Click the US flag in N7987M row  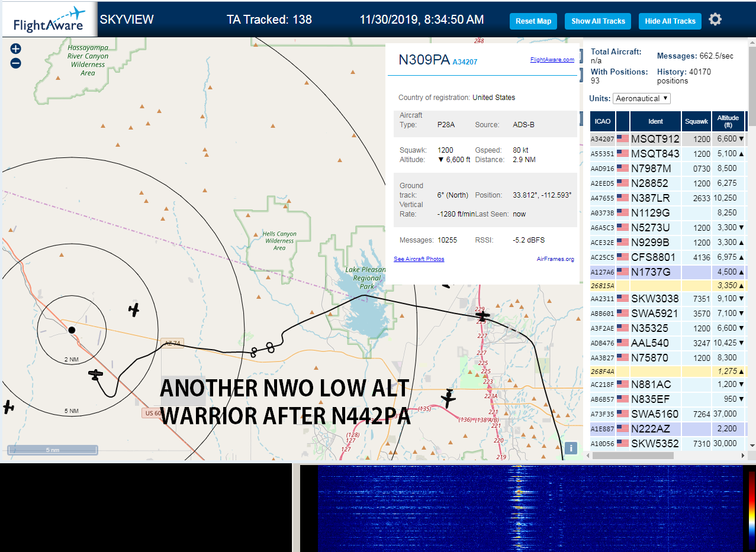tap(623, 168)
